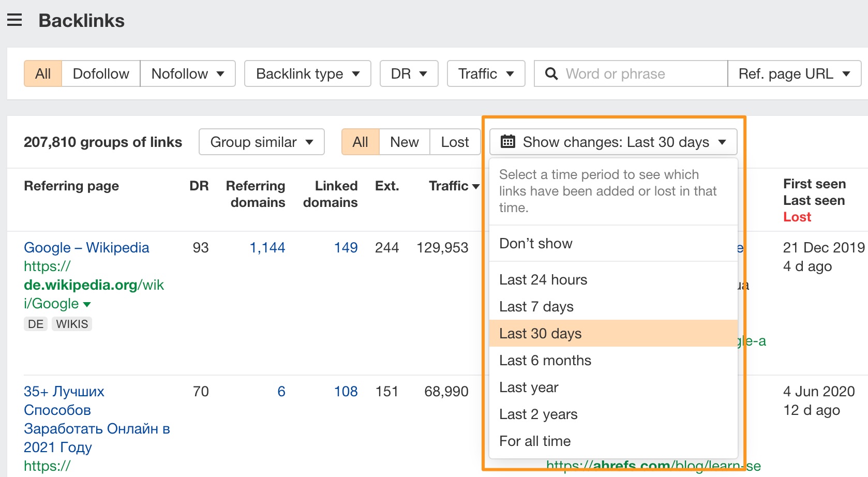This screenshot has width=868, height=477.
Task: Click the calendar icon in Show changes
Action: point(508,142)
